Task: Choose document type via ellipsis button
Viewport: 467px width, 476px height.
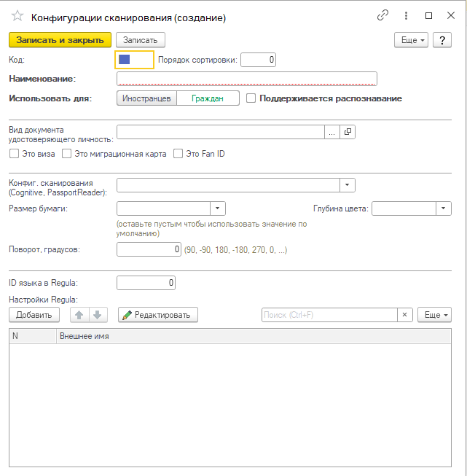Action: 332,132
